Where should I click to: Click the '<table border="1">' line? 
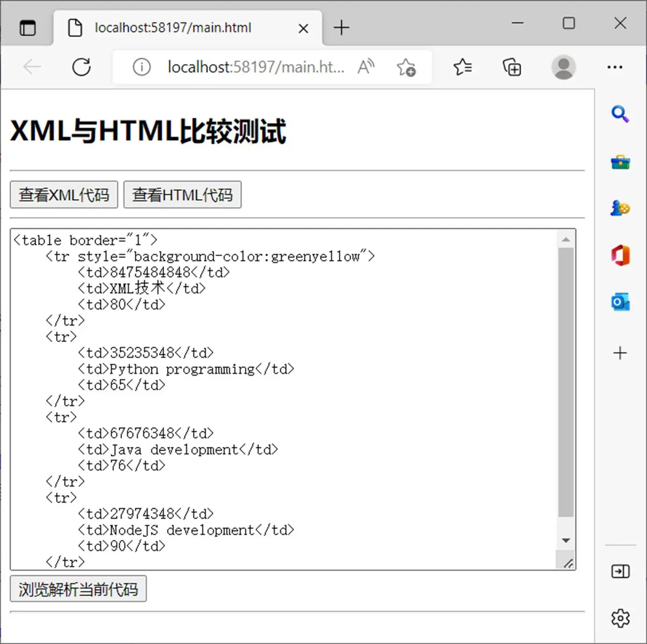85,240
